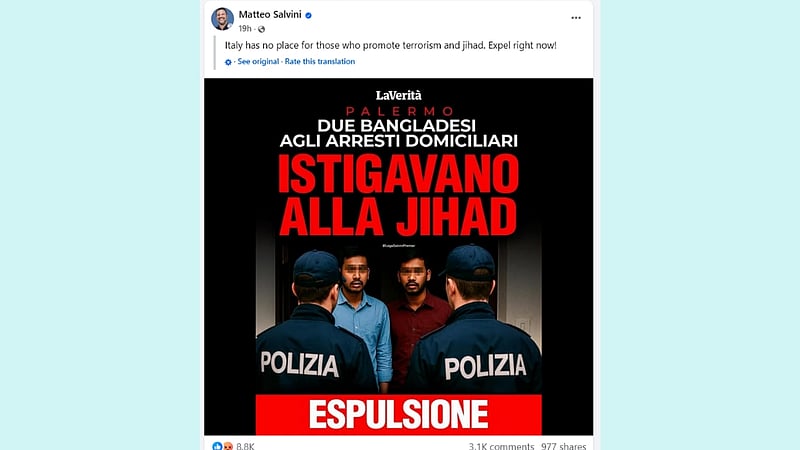Open translation settings gear icon
Viewport: 800px width, 450px height.
(x=228, y=62)
